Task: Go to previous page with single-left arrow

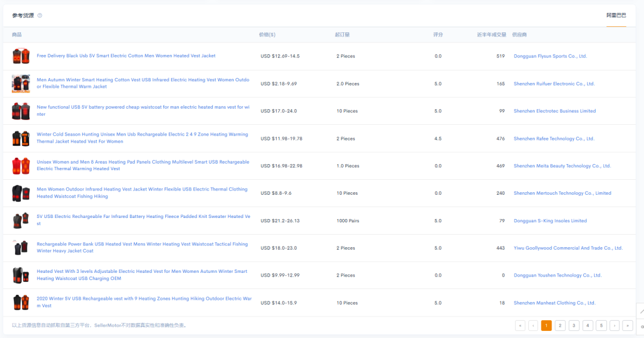Action: 533,325
